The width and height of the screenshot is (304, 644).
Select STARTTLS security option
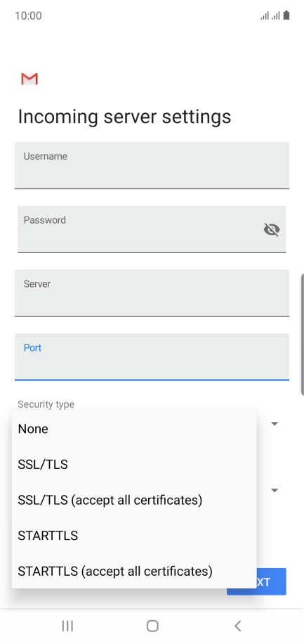(135, 536)
